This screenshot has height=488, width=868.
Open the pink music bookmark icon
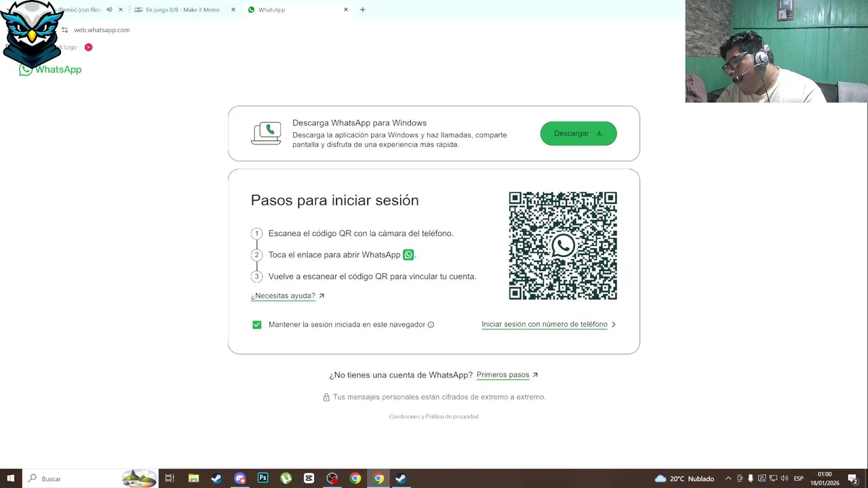[x=88, y=47]
